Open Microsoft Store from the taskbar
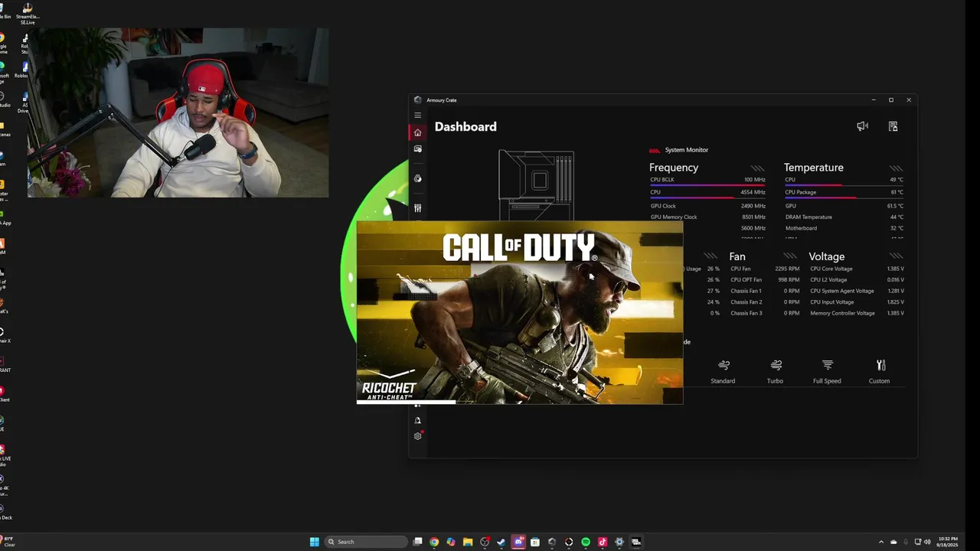The height and width of the screenshot is (551, 980). pyautogui.click(x=535, y=542)
